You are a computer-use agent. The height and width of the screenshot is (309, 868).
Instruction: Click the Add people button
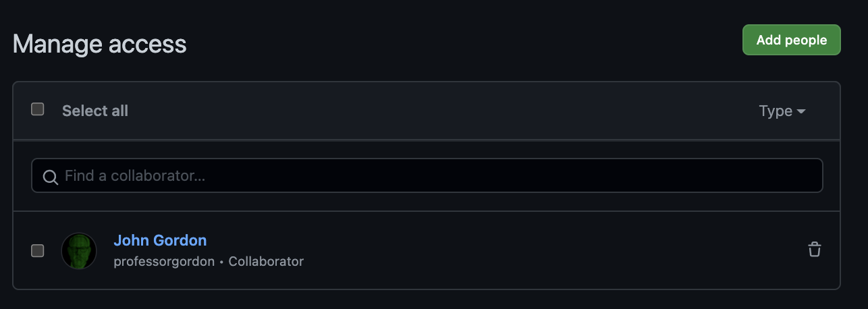(x=792, y=40)
